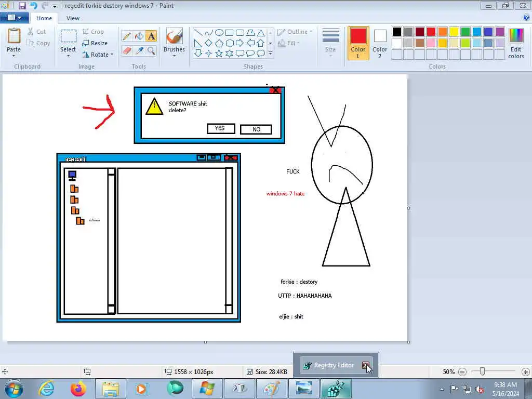Image resolution: width=532 pixels, height=399 pixels.
Task: Pick the black color swatch
Action: (x=396, y=32)
